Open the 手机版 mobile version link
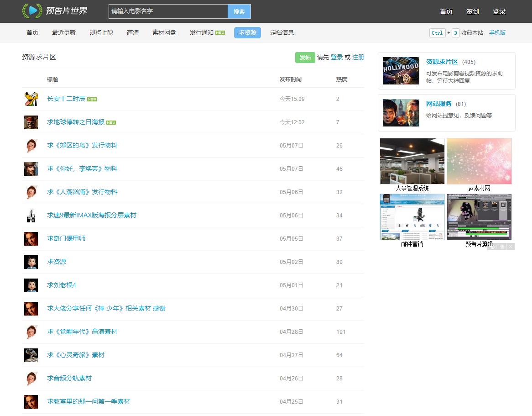Image resolution: width=532 pixels, height=416 pixels. tap(497, 33)
